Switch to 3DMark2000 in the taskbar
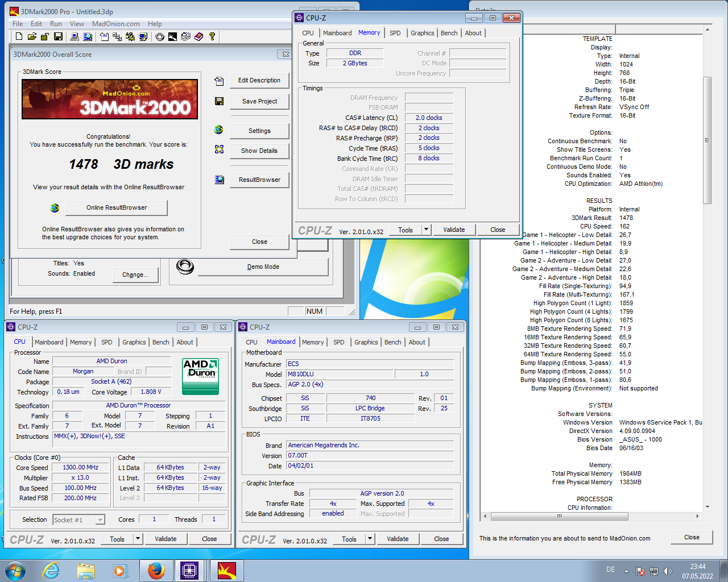The width and height of the screenshot is (728, 582). [x=226, y=570]
